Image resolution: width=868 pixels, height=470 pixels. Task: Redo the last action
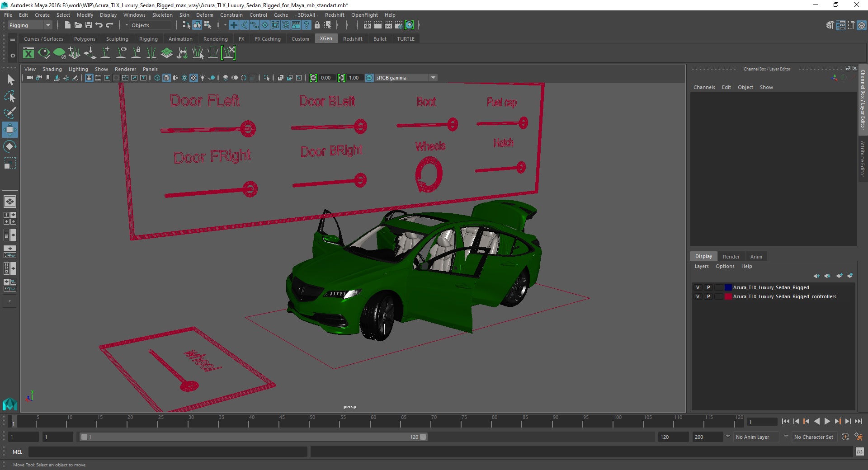click(109, 25)
